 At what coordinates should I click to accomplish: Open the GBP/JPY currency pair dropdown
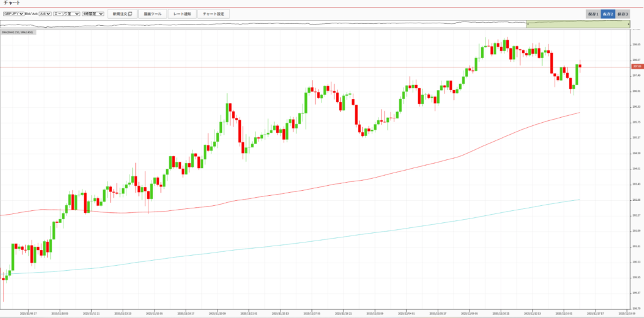[13, 13]
